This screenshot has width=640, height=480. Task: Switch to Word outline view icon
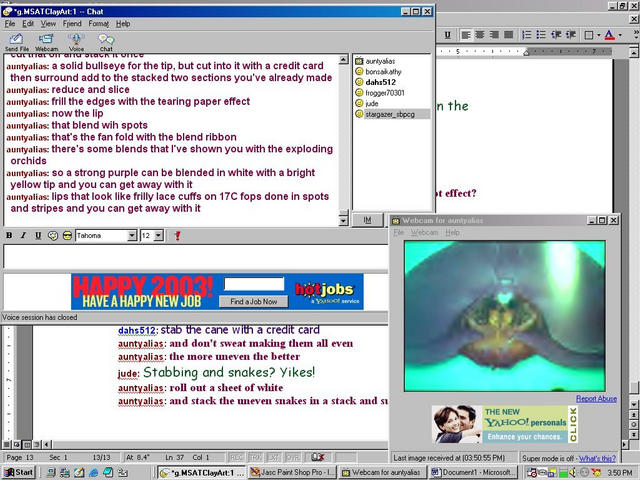point(36,444)
